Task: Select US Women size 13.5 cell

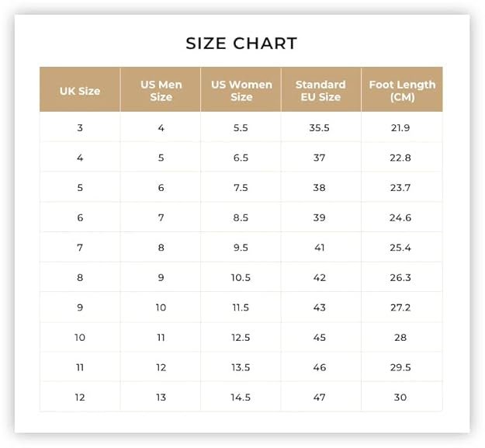Action: pos(241,367)
